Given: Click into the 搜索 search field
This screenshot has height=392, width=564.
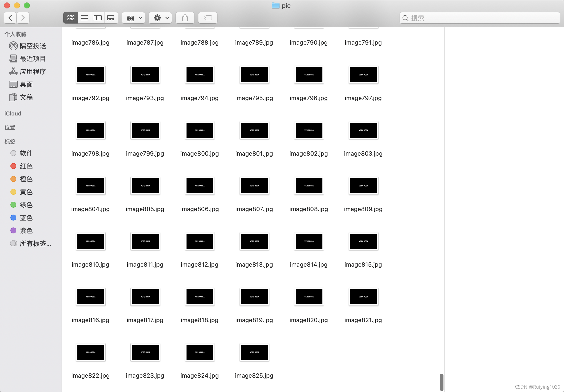Looking at the screenshot, I should [480, 18].
